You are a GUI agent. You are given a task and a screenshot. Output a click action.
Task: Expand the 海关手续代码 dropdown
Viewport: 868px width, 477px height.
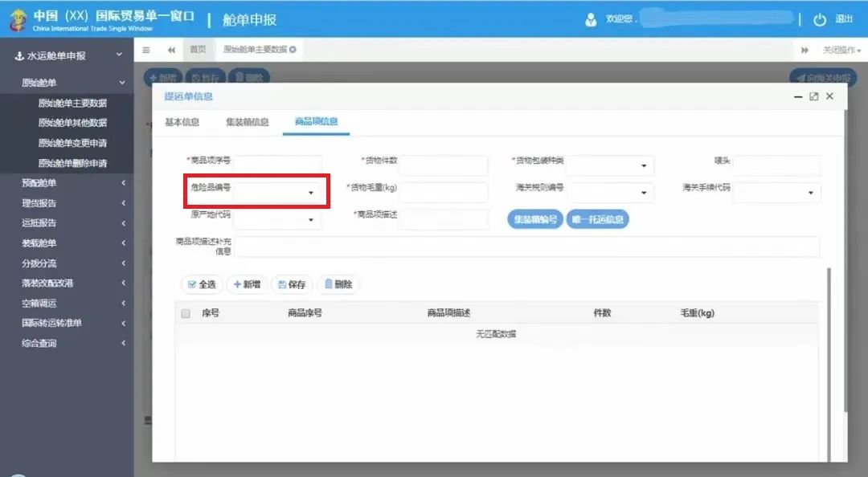tap(810, 194)
